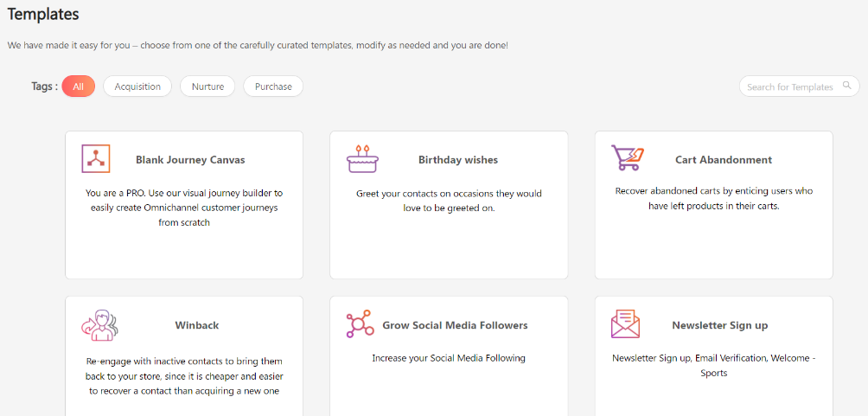Click the Winback card description text

(x=184, y=376)
